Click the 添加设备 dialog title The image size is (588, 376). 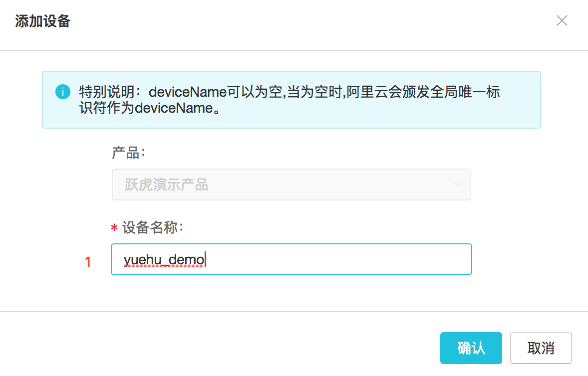pyautogui.click(x=43, y=21)
